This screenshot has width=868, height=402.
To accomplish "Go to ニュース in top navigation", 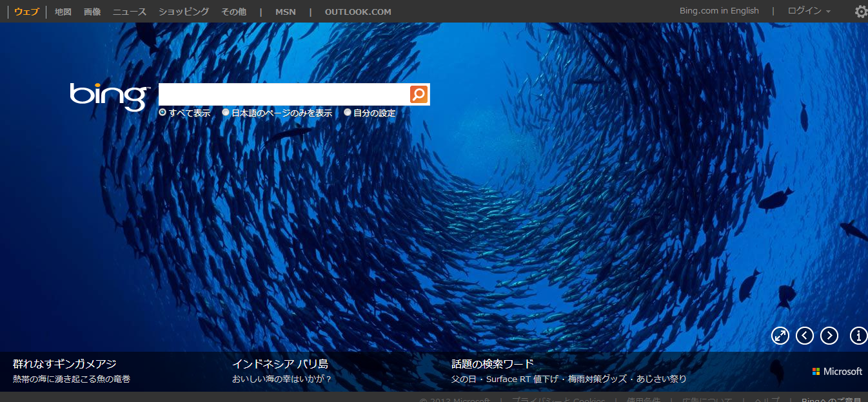I will tap(130, 12).
